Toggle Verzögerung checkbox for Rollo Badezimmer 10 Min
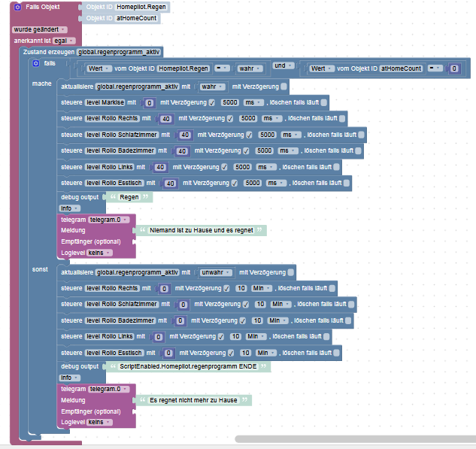The image size is (476, 449). click(x=243, y=320)
